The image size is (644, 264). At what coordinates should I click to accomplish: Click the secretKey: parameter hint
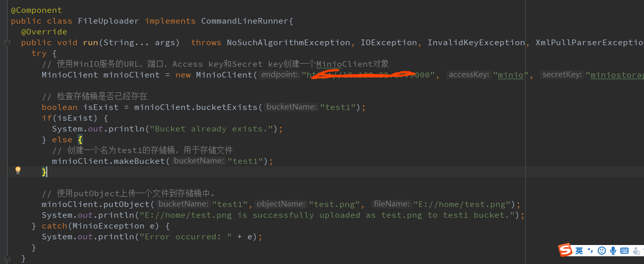pyautogui.click(x=562, y=75)
